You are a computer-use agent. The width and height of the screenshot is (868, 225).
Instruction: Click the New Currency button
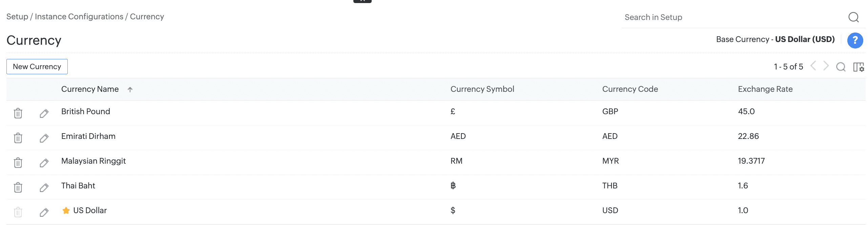click(37, 67)
